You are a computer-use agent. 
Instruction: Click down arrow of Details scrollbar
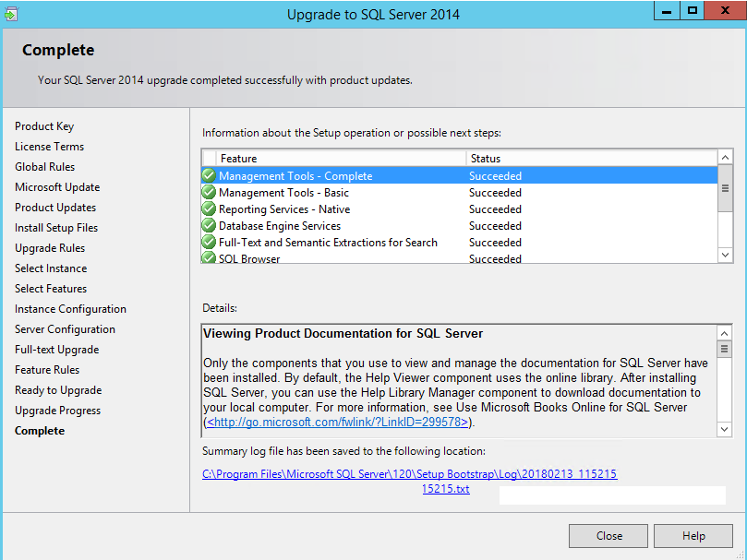coord(724,429)
